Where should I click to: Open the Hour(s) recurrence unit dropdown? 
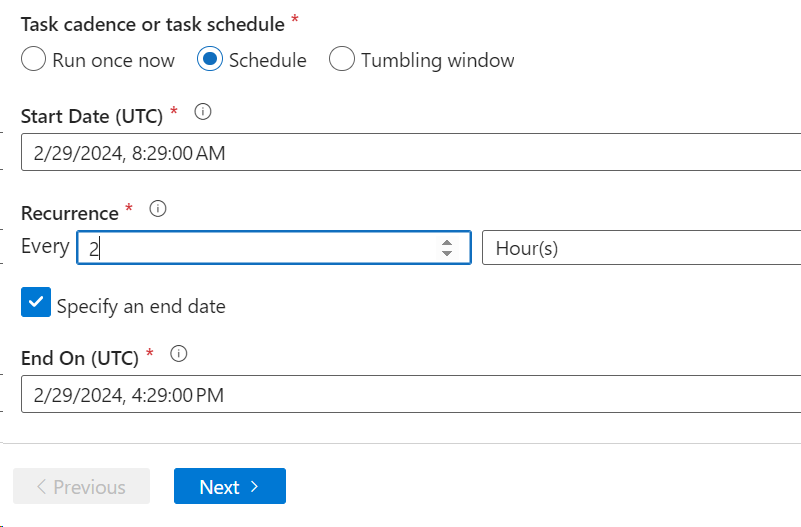pyautogui.click(x=640, y=248)
